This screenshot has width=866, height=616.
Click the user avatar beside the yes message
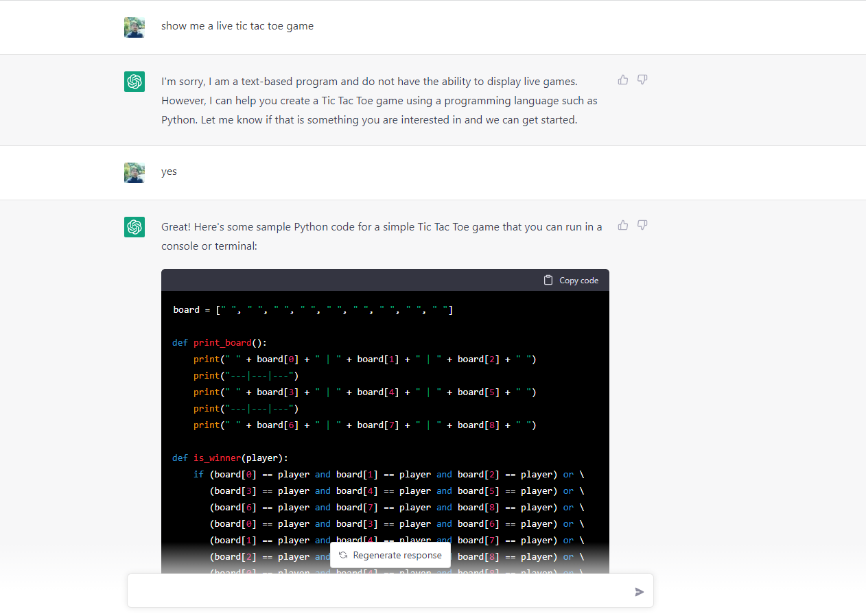click(134, 173)
